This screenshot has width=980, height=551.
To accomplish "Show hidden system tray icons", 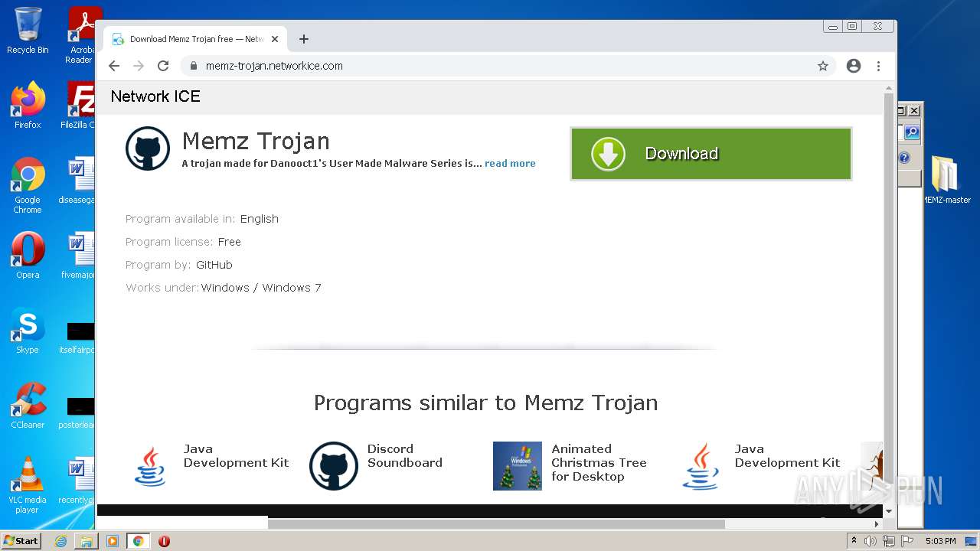I will click(x=854, y=541).
